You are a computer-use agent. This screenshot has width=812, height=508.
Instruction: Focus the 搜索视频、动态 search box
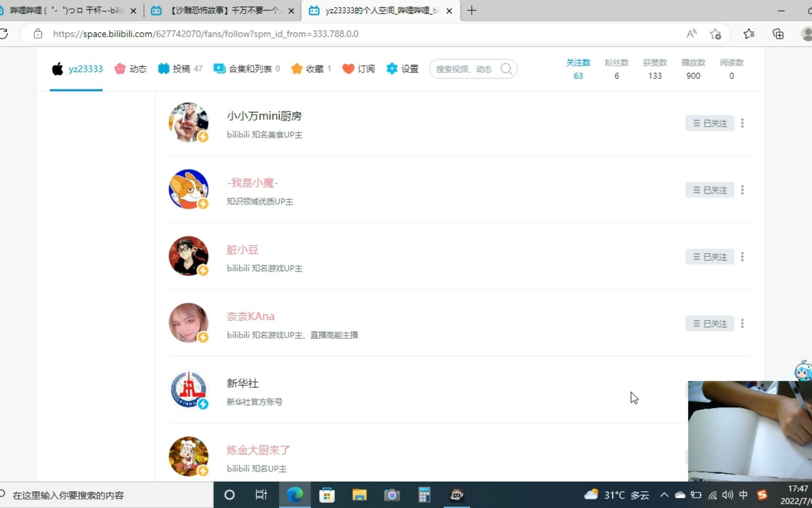pos(464,69)
